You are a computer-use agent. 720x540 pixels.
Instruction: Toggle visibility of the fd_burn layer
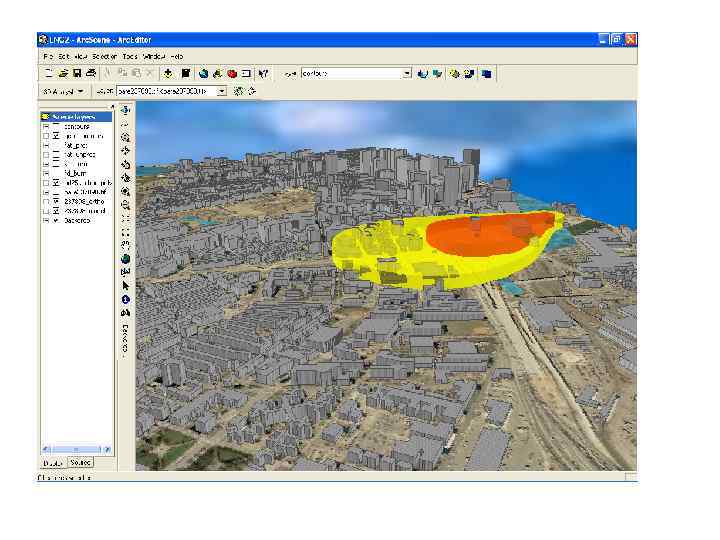[56, 173]
